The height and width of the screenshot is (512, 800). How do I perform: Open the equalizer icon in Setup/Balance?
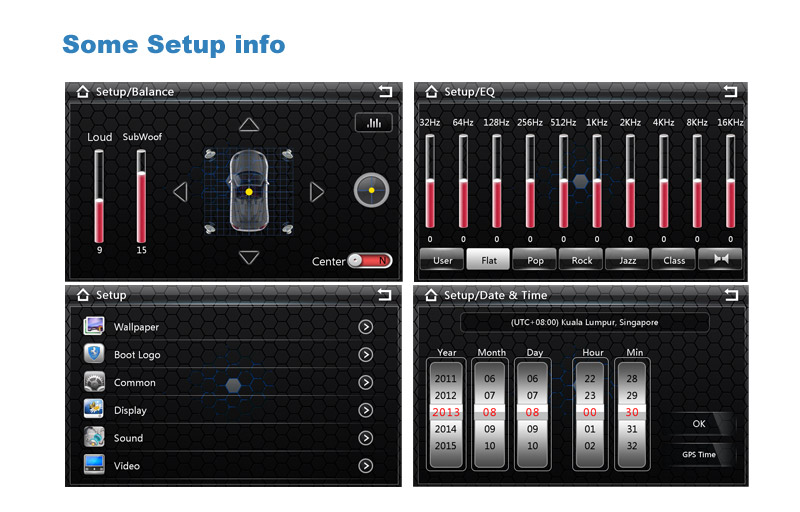click(373, 123)
